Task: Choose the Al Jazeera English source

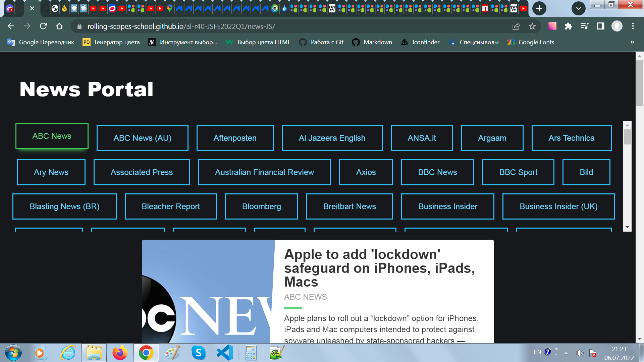Action: click(332, 138)
